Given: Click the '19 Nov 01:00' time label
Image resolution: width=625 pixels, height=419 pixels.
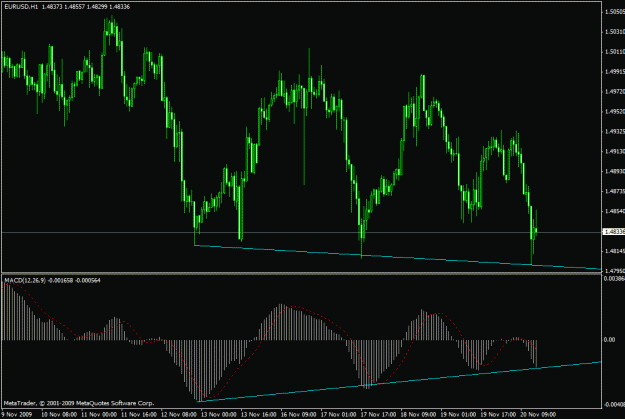Looking at the screenshot, I should pyautogui.click(x=458, y=415).
